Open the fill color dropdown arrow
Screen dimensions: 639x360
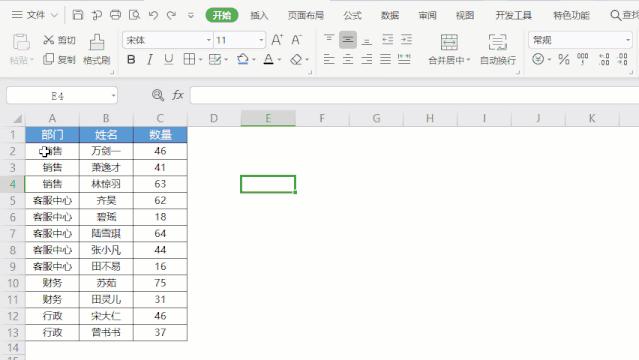click(254, 60)
